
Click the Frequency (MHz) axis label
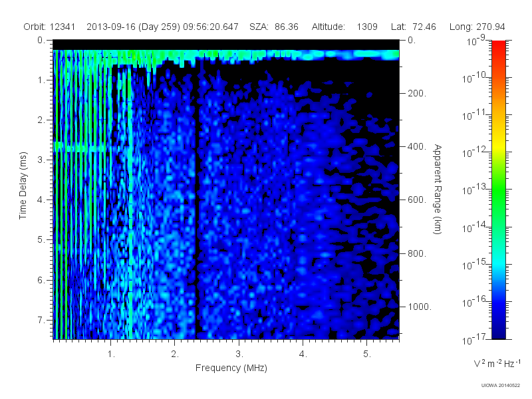pyautogui.click(x=231, y=368)
